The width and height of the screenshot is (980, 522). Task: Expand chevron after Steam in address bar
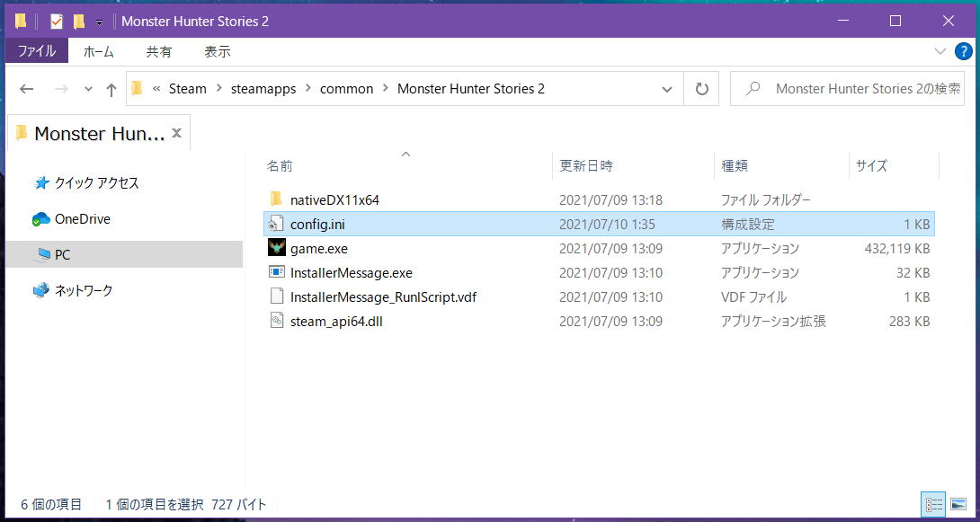220,89
